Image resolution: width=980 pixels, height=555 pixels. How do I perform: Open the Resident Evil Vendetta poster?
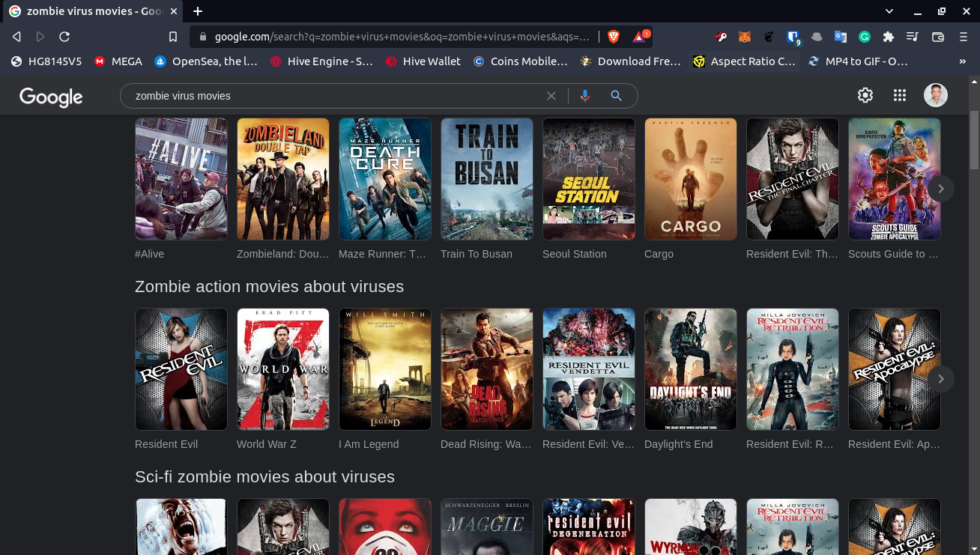tap(589, 369)
